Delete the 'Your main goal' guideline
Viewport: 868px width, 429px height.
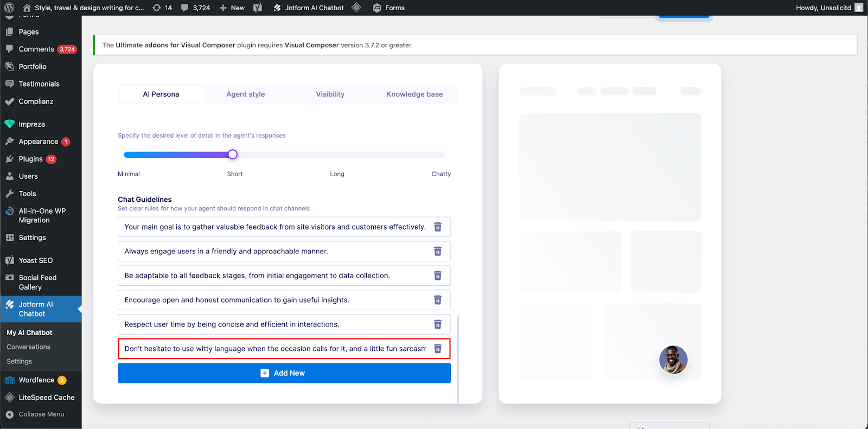437,227
